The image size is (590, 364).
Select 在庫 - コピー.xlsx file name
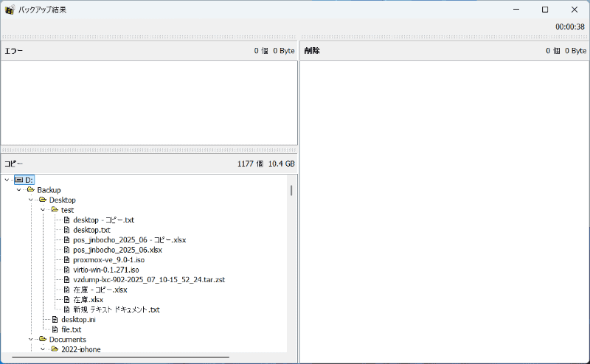tap(100, 290)
